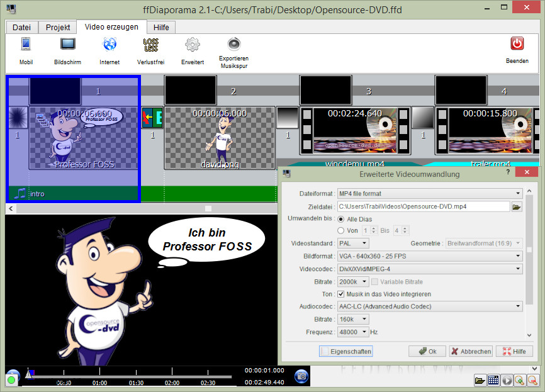Select slide 2 david.png thumbnail
The width and height of the screenshot is (545, 392).
219,138
